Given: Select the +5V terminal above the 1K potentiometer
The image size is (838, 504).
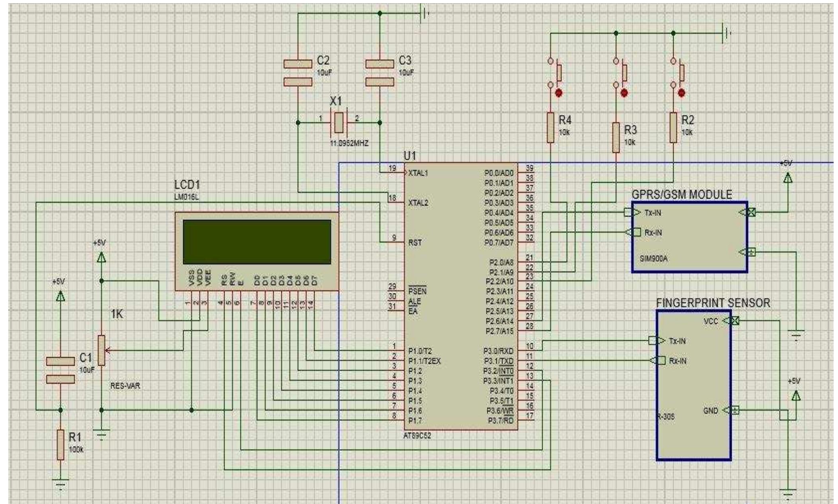Looking at the screenshot, I should click(102, 258).
